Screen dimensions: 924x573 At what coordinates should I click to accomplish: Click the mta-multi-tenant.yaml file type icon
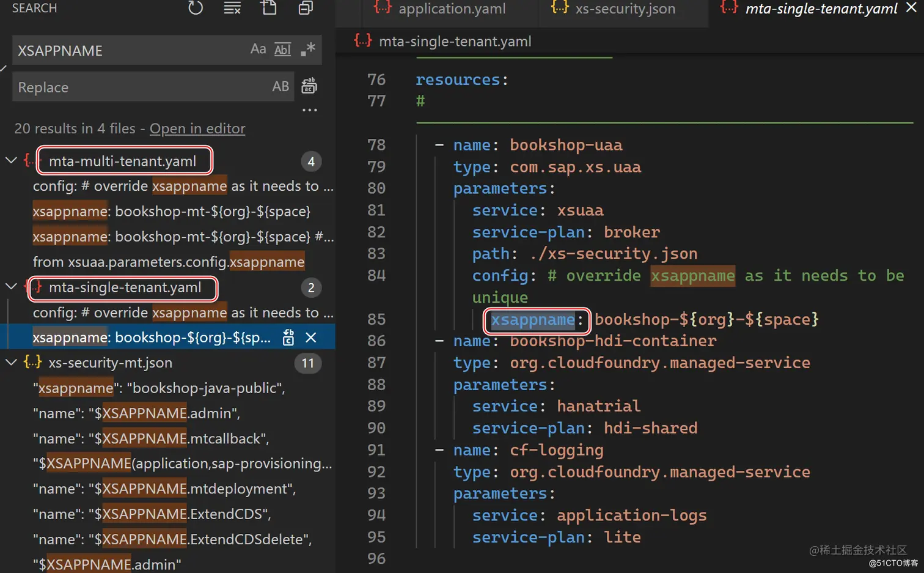coord(29,160)
